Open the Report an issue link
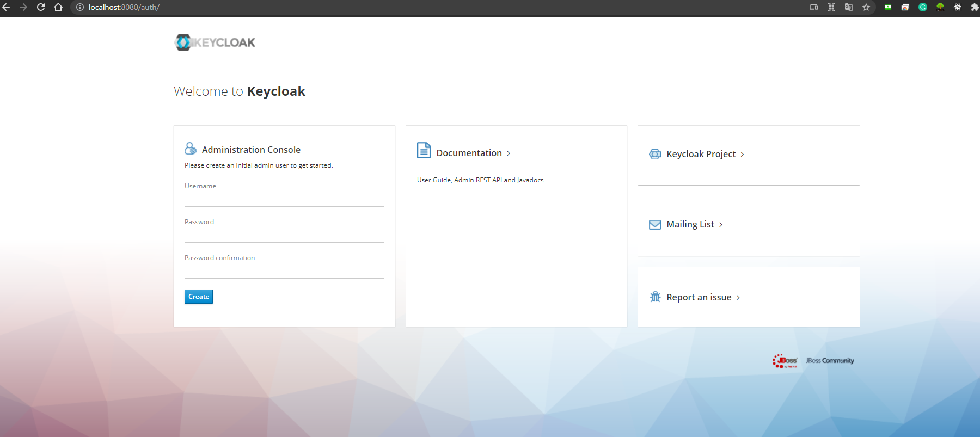The image size is (980, 437). (x=699, y=297)
